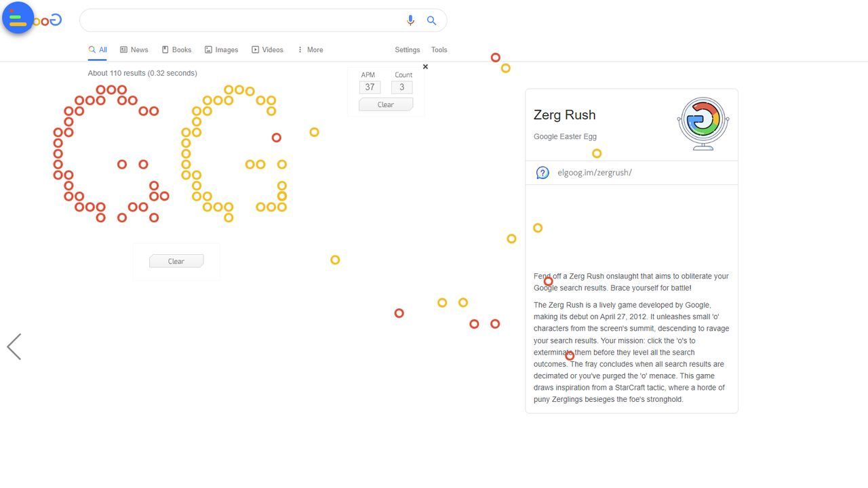Click the partially hidden elgoog logo letters

point(47,20)
